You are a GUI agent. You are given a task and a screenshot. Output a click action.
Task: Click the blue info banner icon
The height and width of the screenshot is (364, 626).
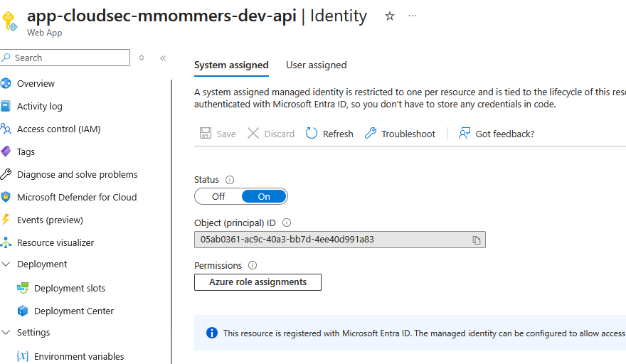[212, 333]
